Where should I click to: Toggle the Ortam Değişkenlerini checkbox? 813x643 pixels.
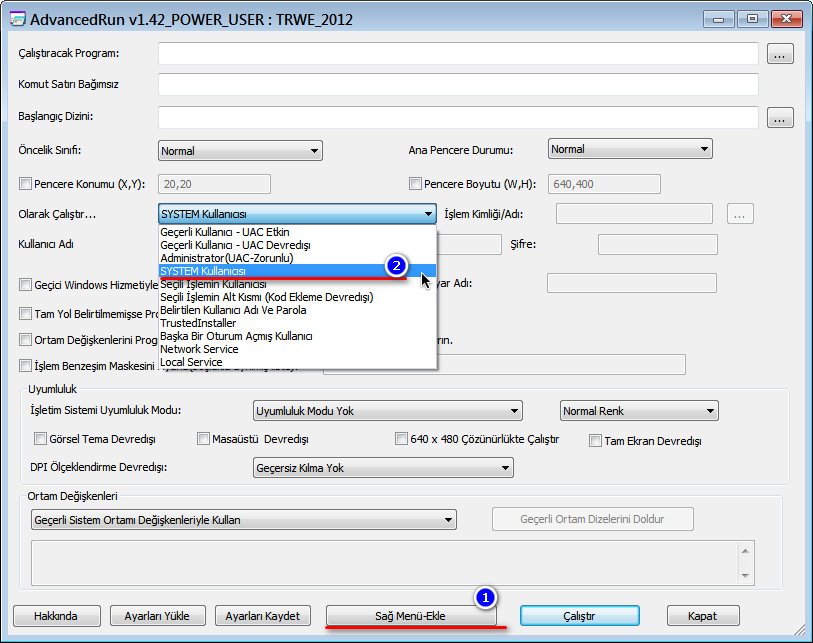point(25,340)
